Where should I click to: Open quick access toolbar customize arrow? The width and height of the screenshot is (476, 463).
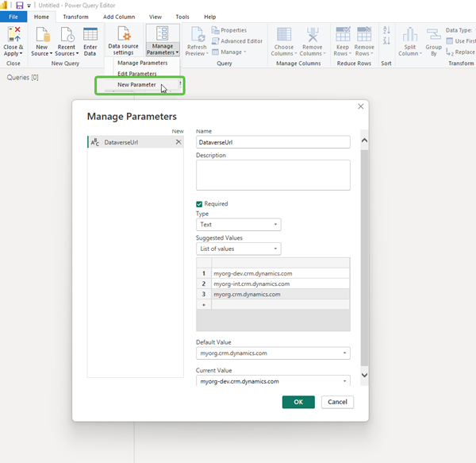click(29, 6)
